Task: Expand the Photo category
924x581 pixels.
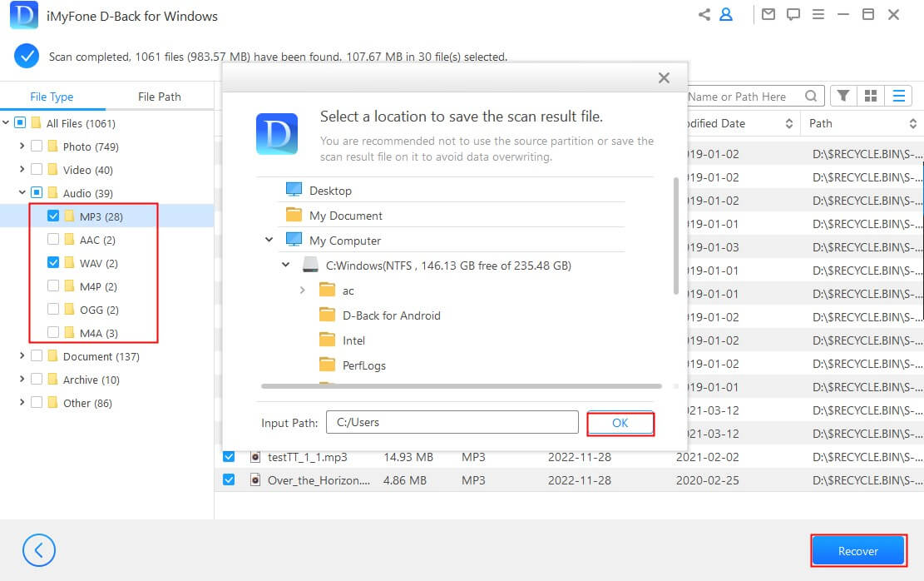Action: click(22, 146)
